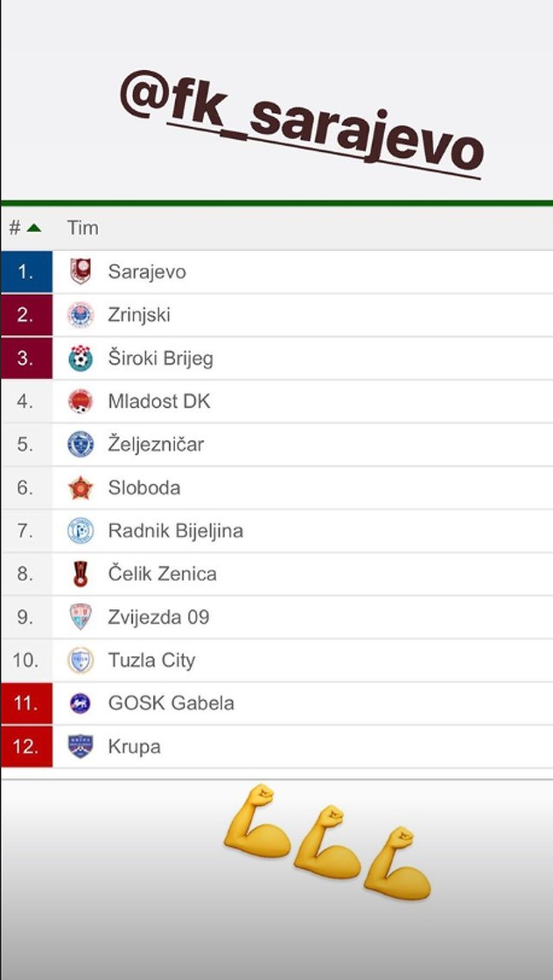Open the Sarajevo team name link
Viewport: 553px width, 980px height.
(147, 272)
